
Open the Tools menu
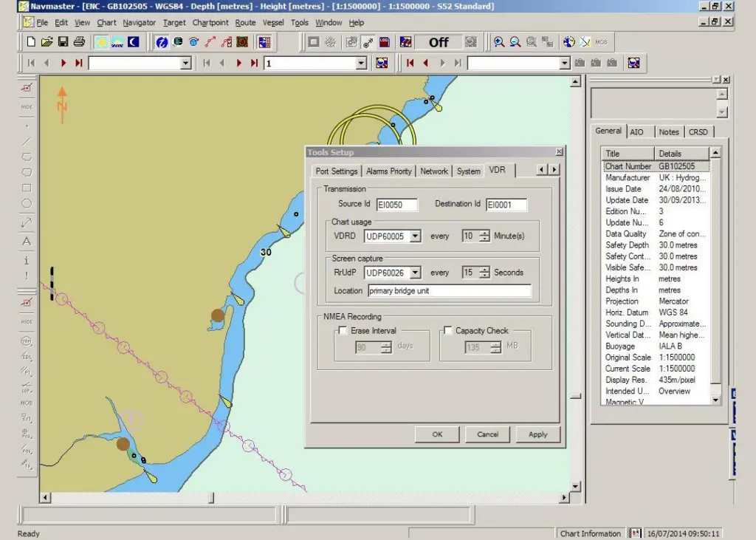coord(300,23)
